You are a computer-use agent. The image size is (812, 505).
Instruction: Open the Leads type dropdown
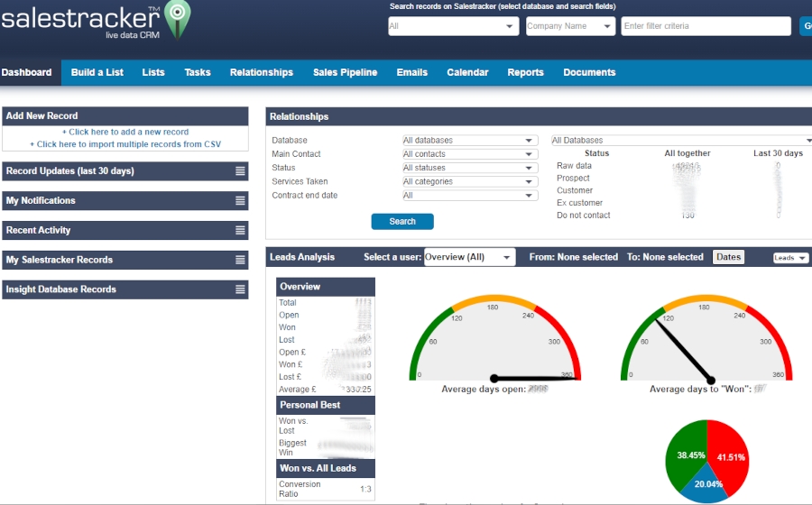click(x=790, y=258)
